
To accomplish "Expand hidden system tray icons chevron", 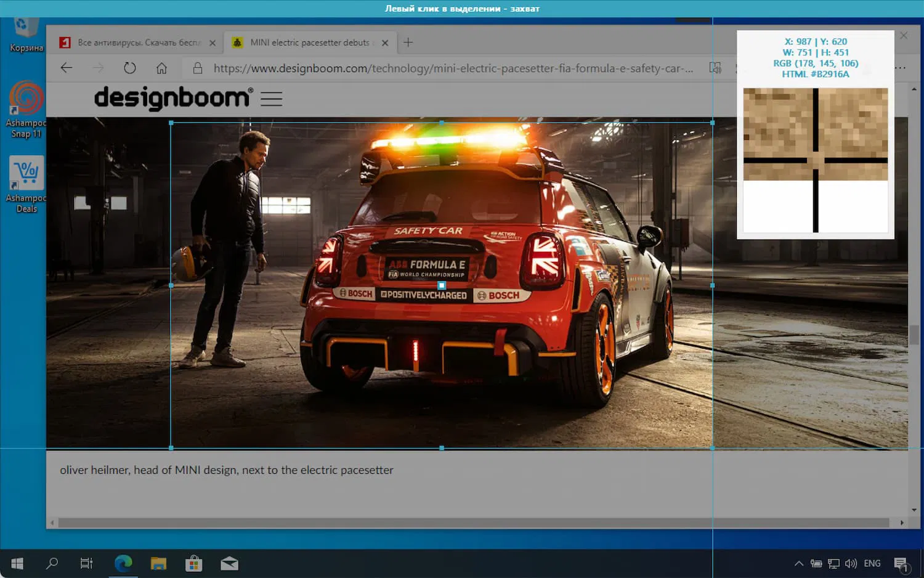I will tap(798, 563).
